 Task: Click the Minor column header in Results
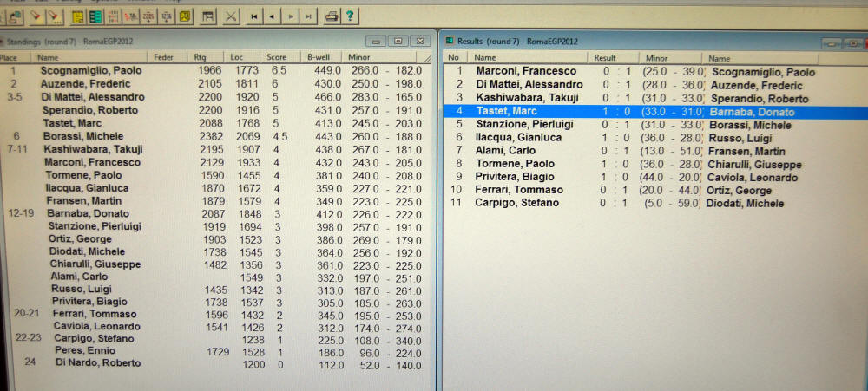point(668,58)
